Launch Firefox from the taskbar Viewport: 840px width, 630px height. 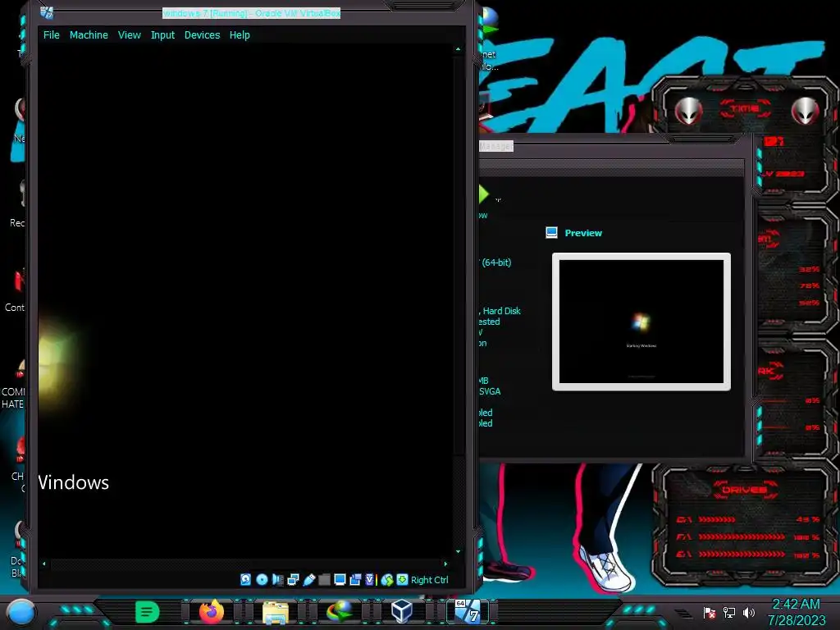(211, 611)
